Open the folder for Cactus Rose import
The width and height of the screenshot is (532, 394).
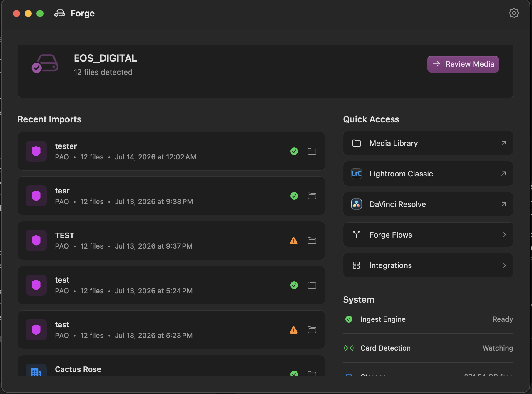(x=312, y=374)
